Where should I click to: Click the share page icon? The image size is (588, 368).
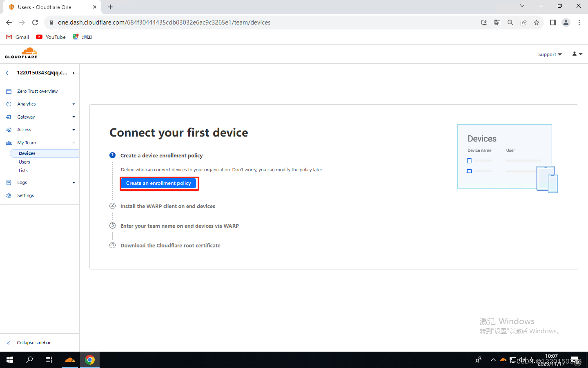coord(523,22)
